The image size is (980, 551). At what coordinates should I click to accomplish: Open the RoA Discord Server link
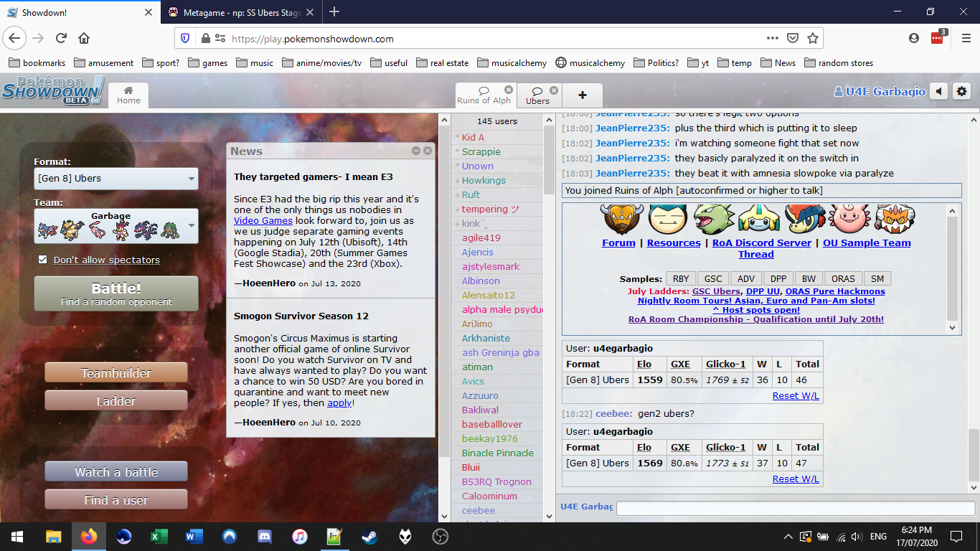click(x=763, y=243)
